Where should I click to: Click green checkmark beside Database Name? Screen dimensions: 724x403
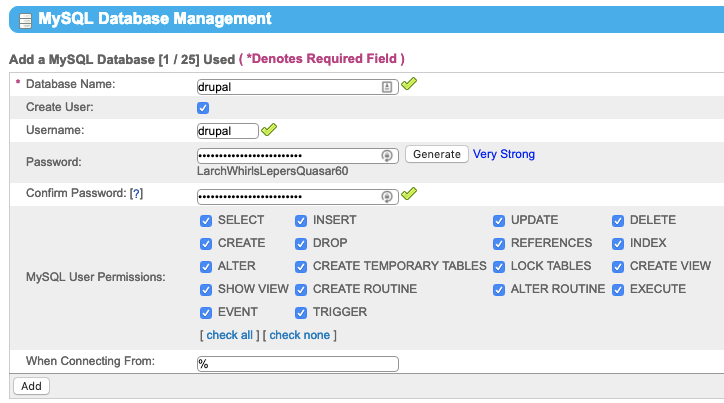(x=409, y=85)
